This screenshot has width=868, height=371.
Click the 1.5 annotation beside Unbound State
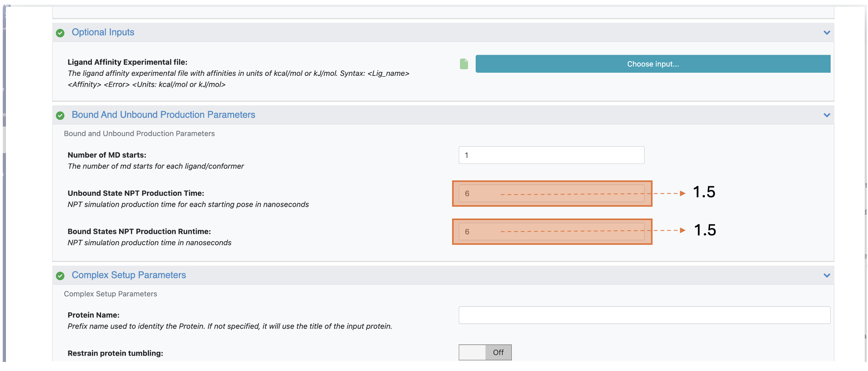(x=704, y=192)
